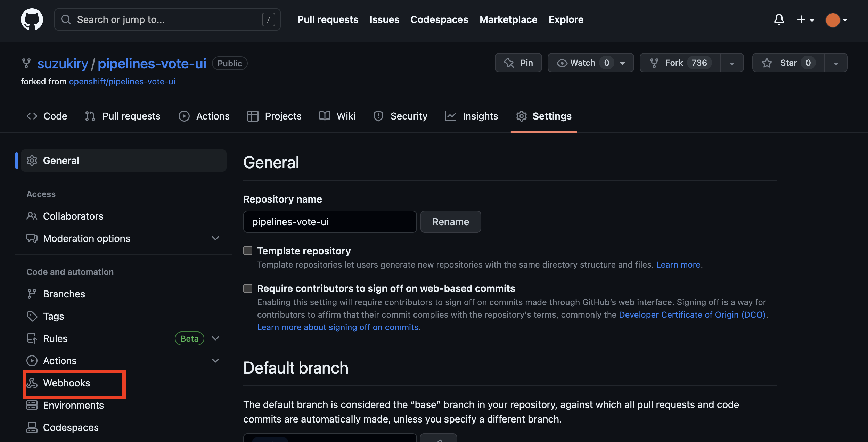Open Explore in top navigation
Image resolution: width=868 pixels, height=442 pixels.
(566, 19)
